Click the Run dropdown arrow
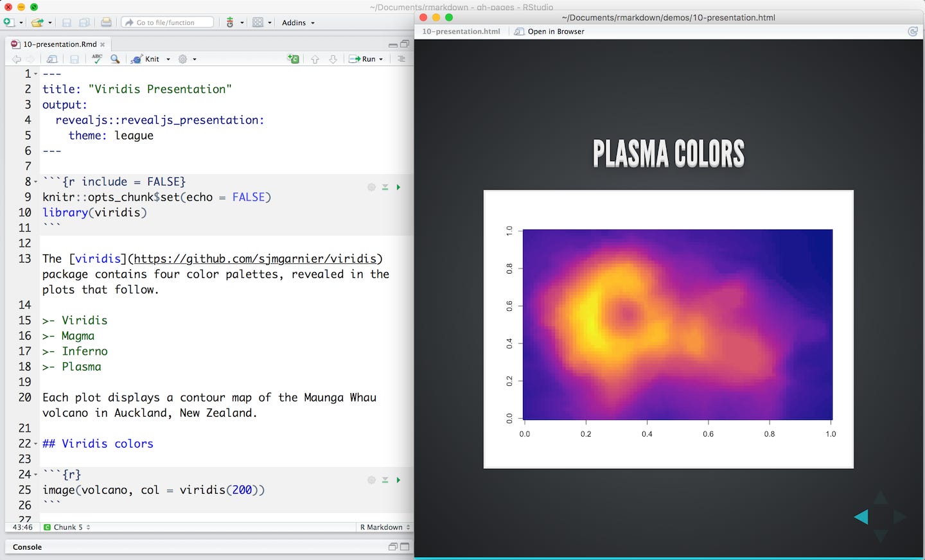Viewport: 925px width, 560px height. 381,58
